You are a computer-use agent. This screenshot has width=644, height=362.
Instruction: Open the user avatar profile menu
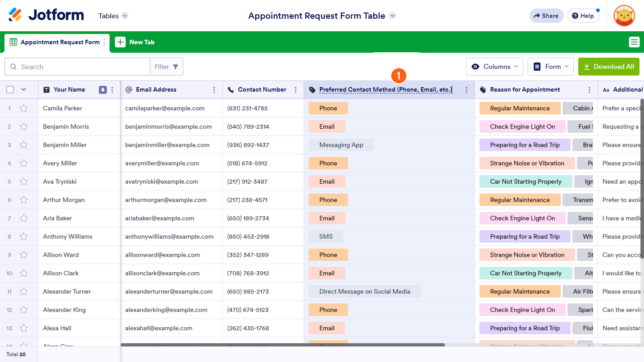pyautogui.click(x=624, y=16)
